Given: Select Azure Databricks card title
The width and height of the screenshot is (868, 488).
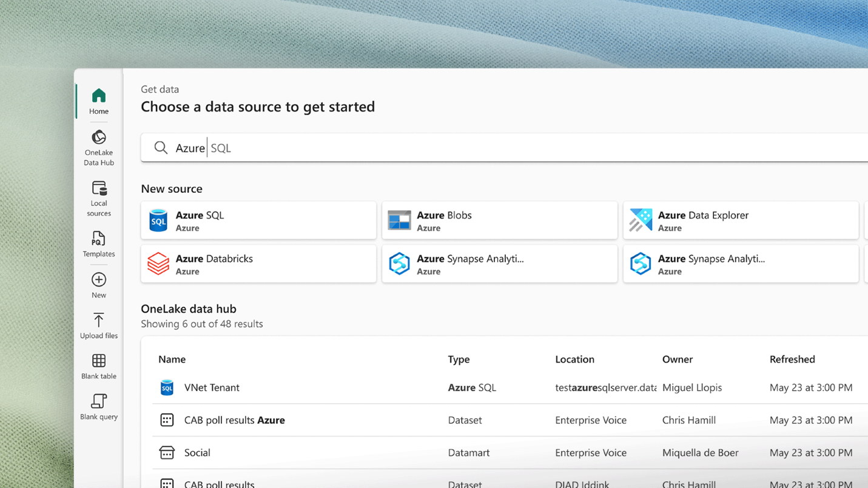Looking at the screenshot, I should click(214, 259).
